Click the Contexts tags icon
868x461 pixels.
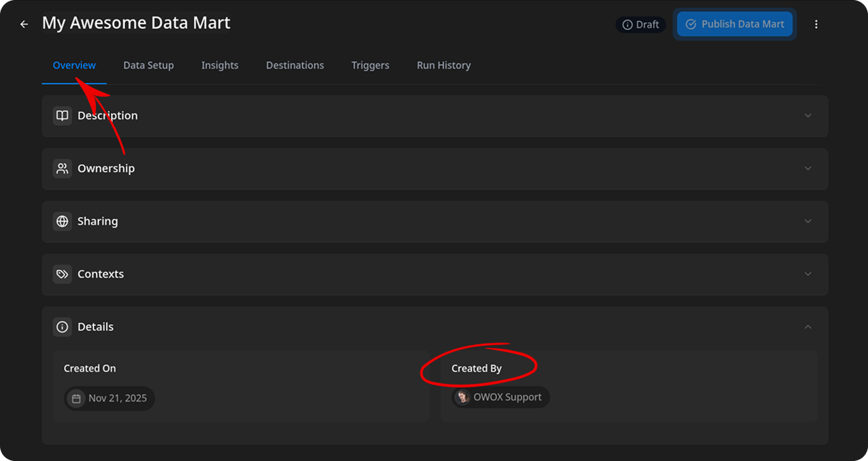(62, 274)
